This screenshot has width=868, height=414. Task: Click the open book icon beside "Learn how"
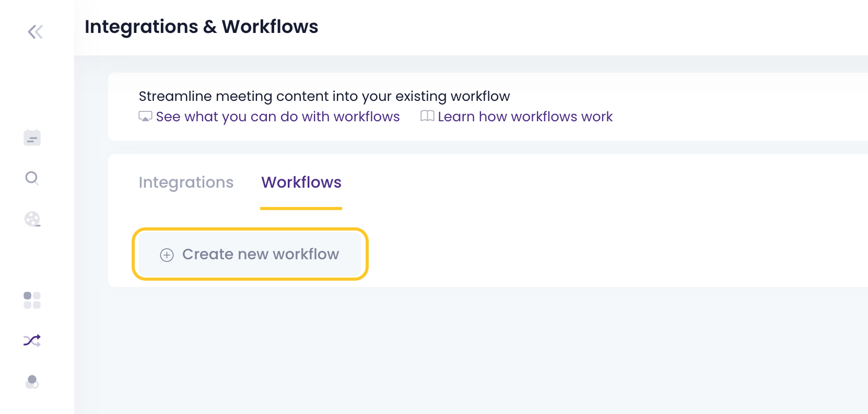tap(427, 116)
